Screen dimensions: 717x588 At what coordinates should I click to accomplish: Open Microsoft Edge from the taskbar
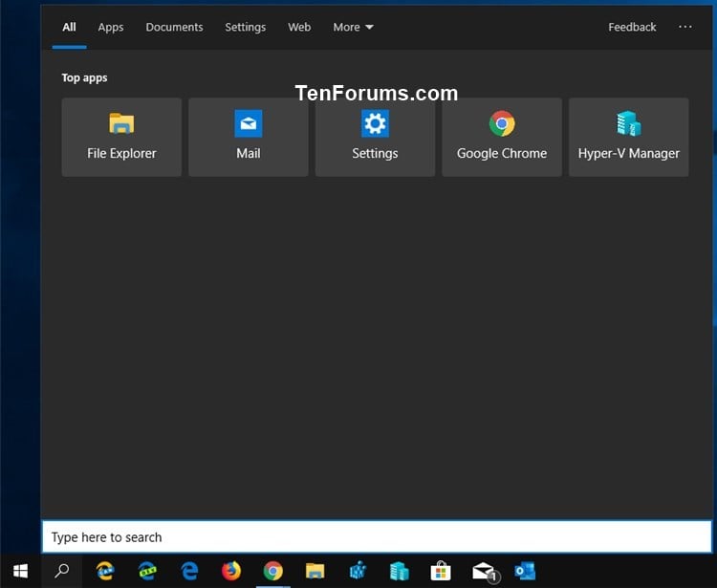click(x=189, y=571)
